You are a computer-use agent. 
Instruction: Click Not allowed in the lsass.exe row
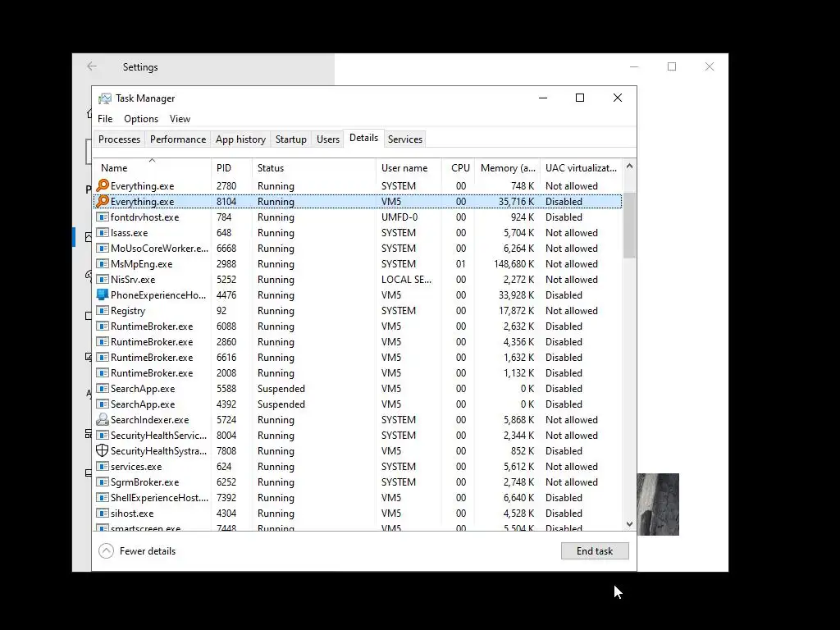572,232
